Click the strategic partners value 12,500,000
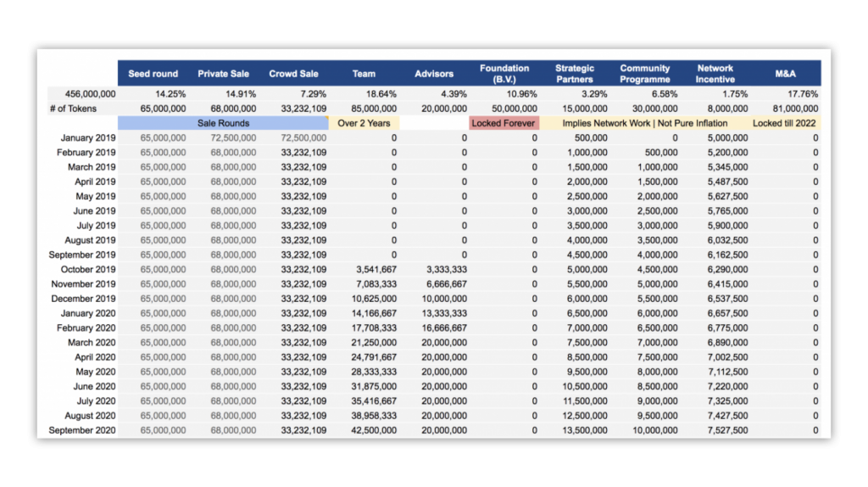The width and height of the screenshot is (868, 487). tap(585, 416)
